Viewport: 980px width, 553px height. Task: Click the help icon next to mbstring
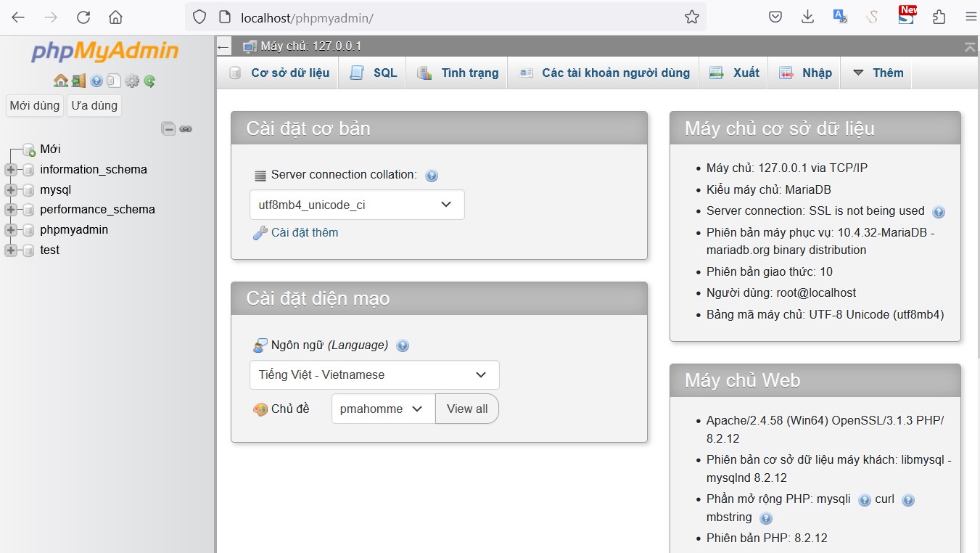point(766,518)
